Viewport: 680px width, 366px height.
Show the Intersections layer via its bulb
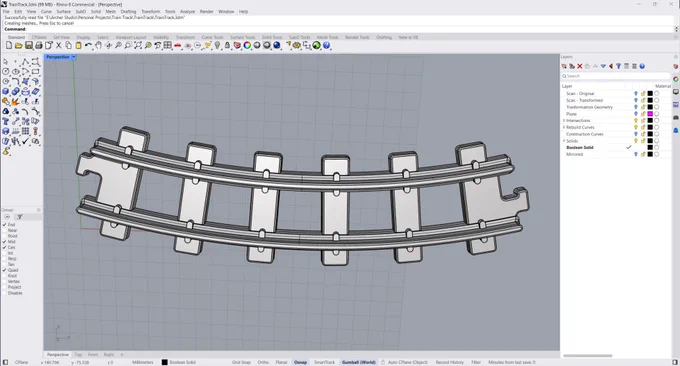[636, 121]
